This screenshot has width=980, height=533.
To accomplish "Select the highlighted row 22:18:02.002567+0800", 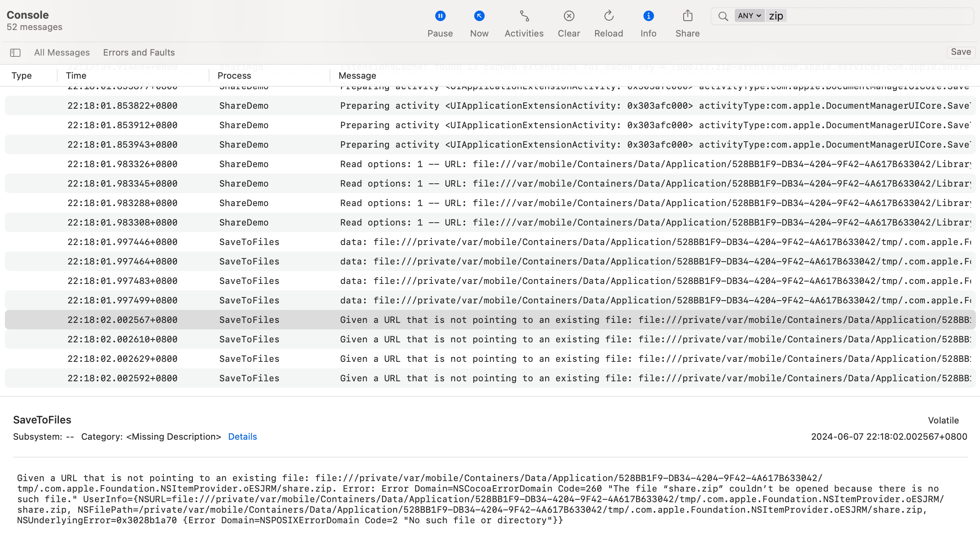I will [x=490, y=320].
